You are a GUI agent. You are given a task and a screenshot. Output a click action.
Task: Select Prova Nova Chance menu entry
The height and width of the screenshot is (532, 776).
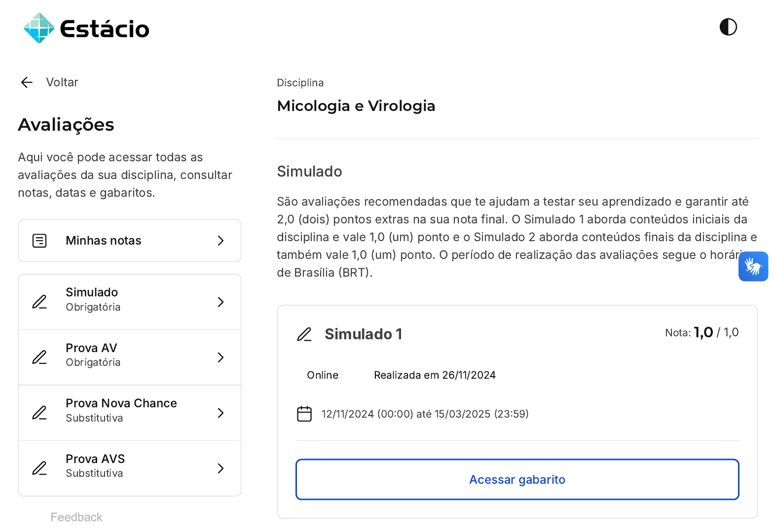(121, 410)
